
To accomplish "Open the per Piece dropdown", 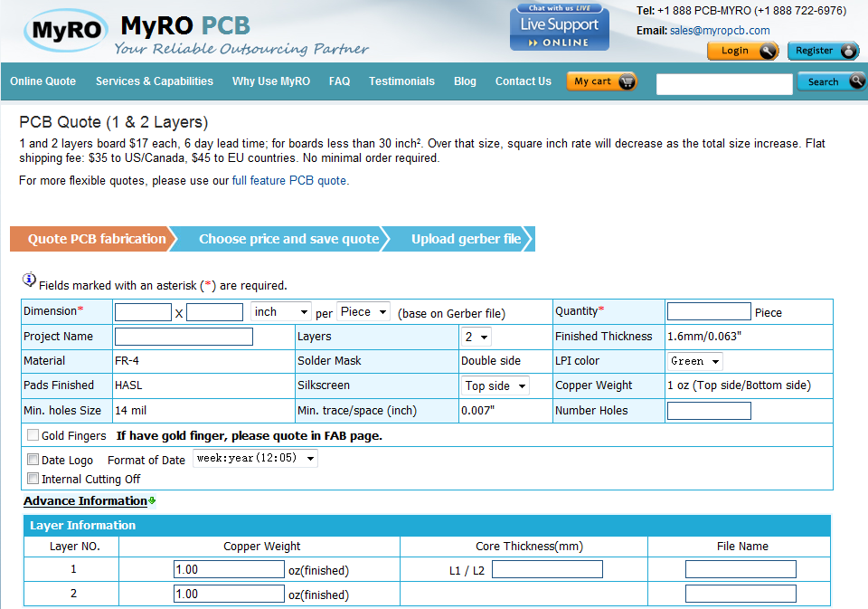I will coord(363,311).
